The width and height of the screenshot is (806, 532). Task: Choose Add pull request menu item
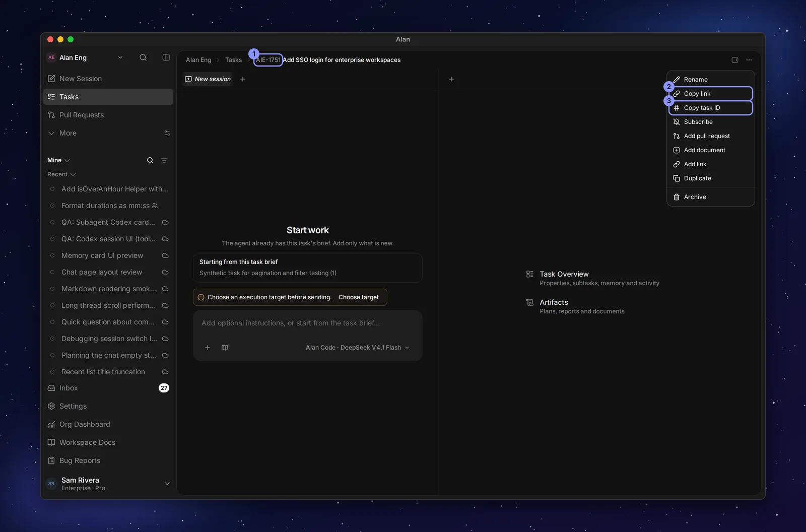pyautogui.click(x=710, y=136)
